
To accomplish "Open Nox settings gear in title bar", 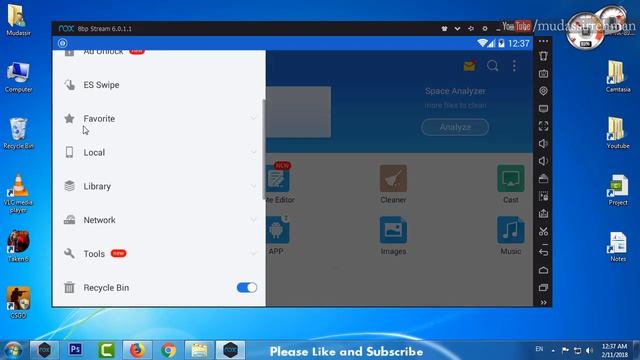I will 484,29.
